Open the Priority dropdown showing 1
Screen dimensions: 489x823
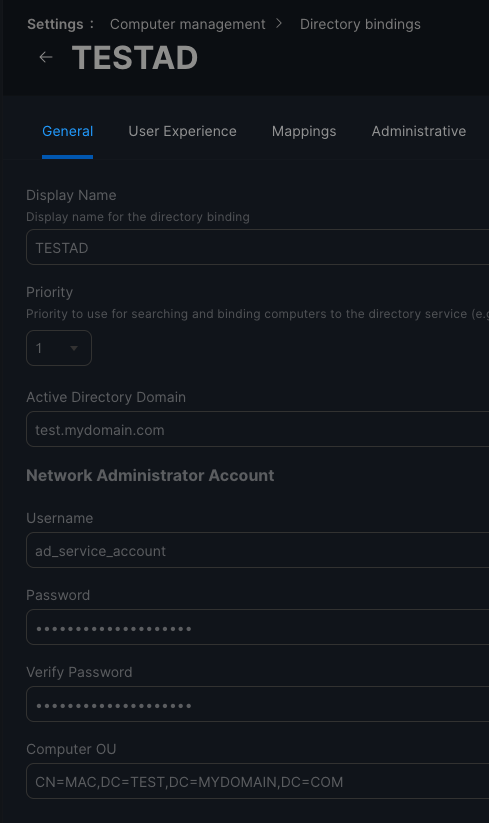[x=59, y=348]
